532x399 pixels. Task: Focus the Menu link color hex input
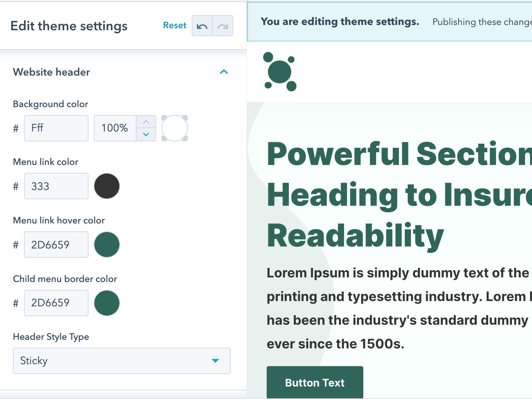[x=56, y=186]
